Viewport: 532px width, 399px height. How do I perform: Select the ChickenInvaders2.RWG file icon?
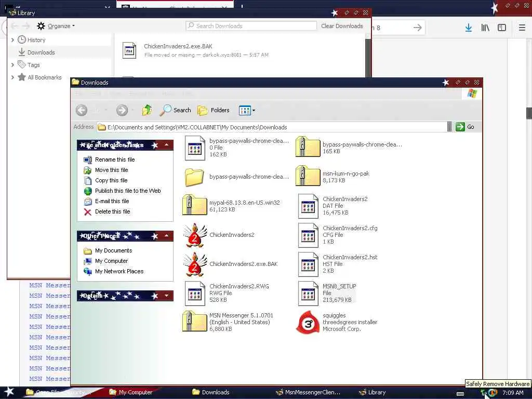click(x=195, y=294)
